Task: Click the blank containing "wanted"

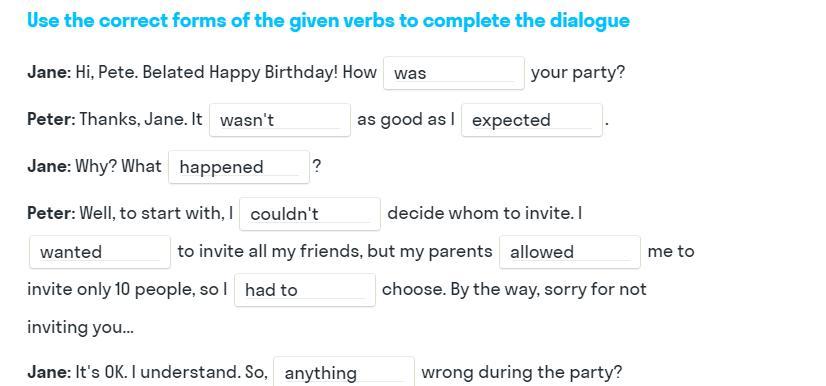Action: coord(100,252)
